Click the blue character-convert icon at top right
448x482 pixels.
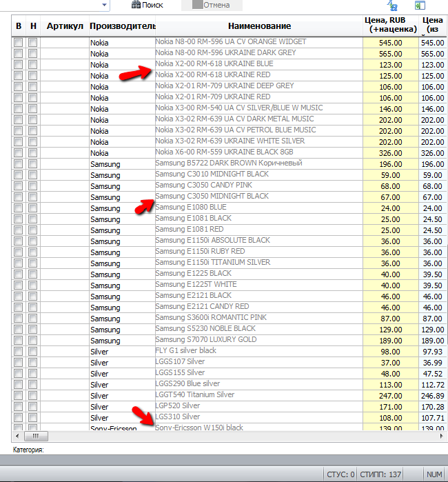[391, 6]
